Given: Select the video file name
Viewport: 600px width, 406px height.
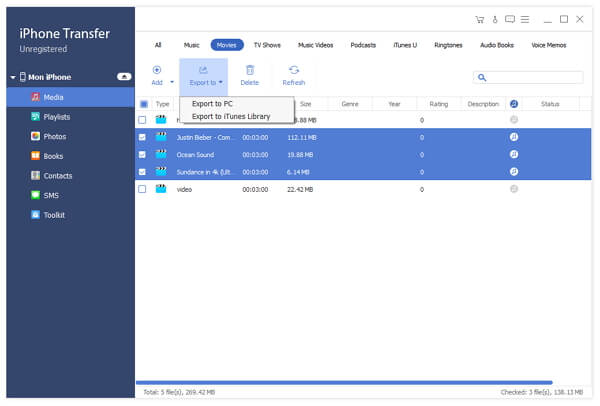Looking at the screenshot, I should tap(184, 189).
